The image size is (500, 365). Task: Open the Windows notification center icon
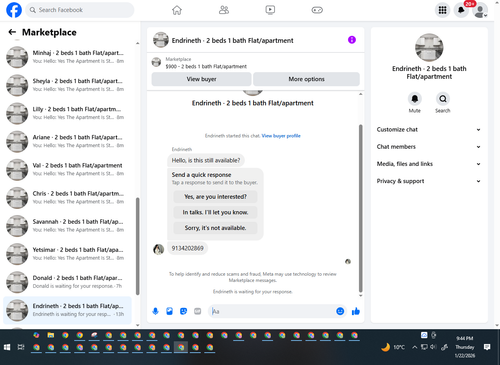coord(487,347)
